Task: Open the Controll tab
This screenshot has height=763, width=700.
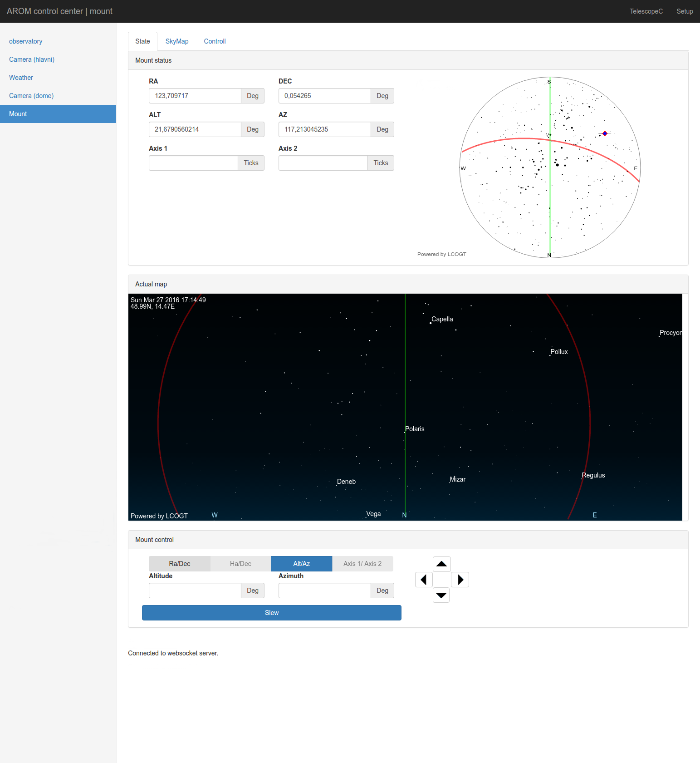Action: coord(215,41)
